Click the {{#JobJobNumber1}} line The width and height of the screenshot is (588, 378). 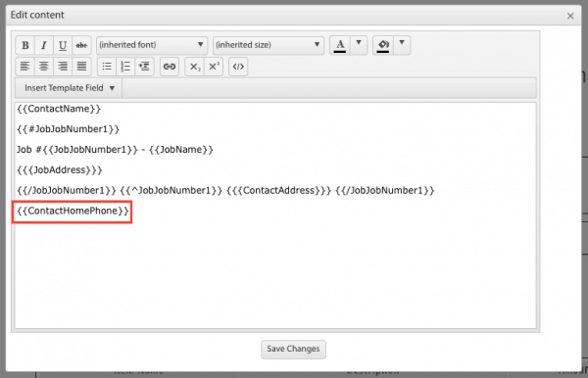68,129
